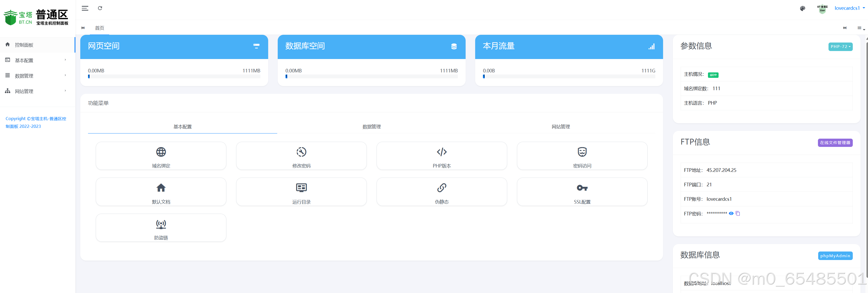Click the 网页空间 usage progress bar
The width and height of the screenshot is (868, 293).
coord(174,76)
